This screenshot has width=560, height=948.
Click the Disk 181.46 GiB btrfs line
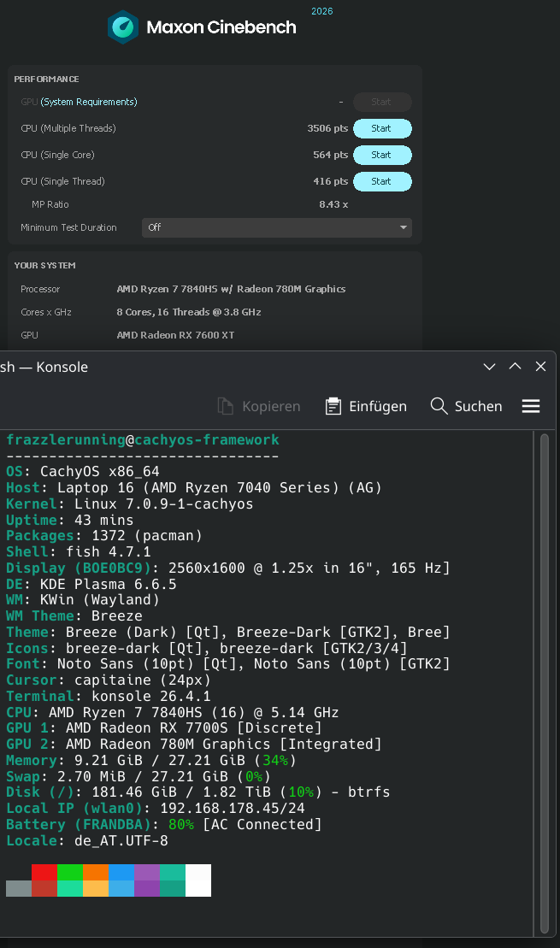click(x=197, y=792)
